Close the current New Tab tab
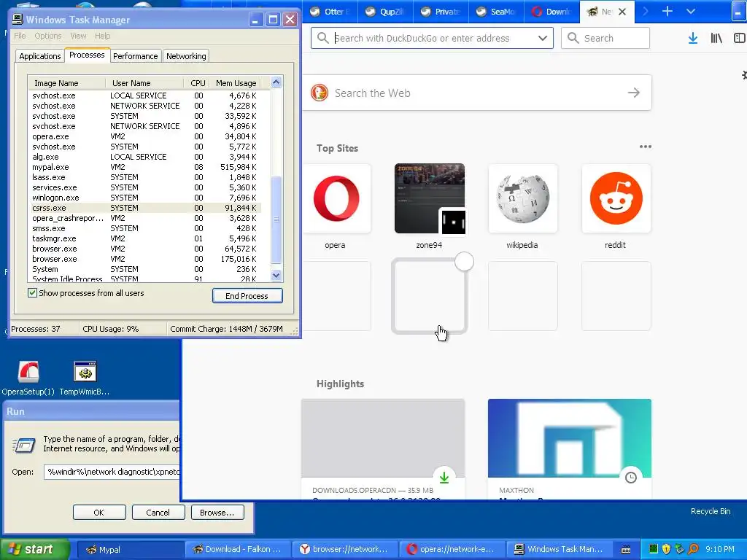 click(622, 12)
